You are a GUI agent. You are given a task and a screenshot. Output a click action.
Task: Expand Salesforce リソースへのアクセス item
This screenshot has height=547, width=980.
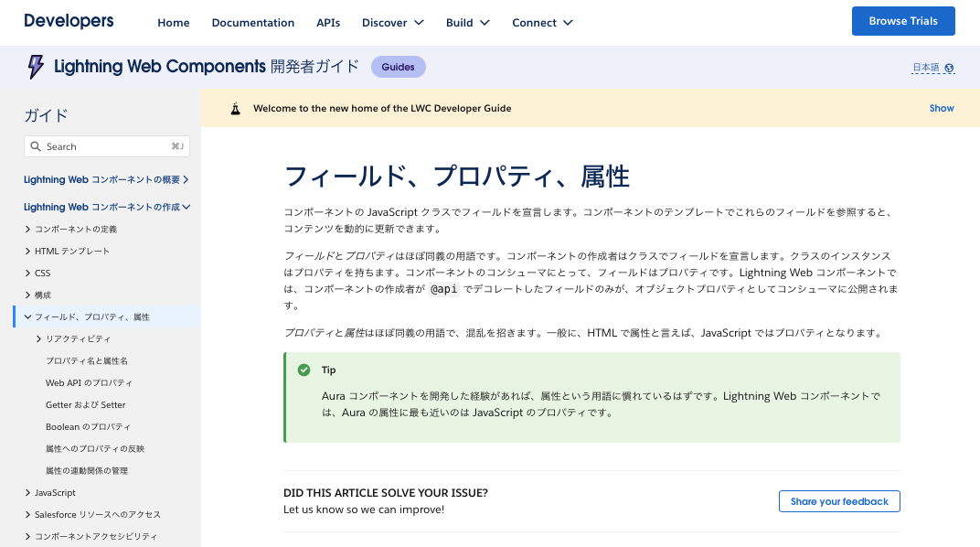pos(27,514)
